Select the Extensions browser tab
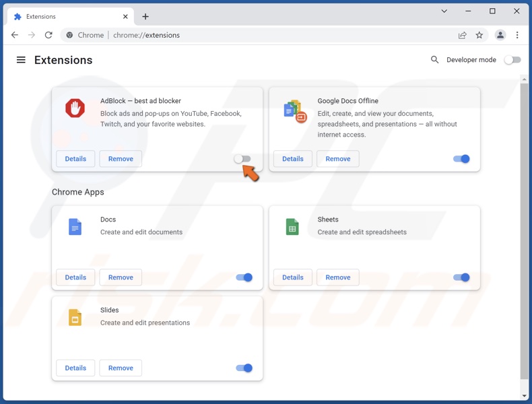Viewport: 532px width, 404px height. coord(67,16)
